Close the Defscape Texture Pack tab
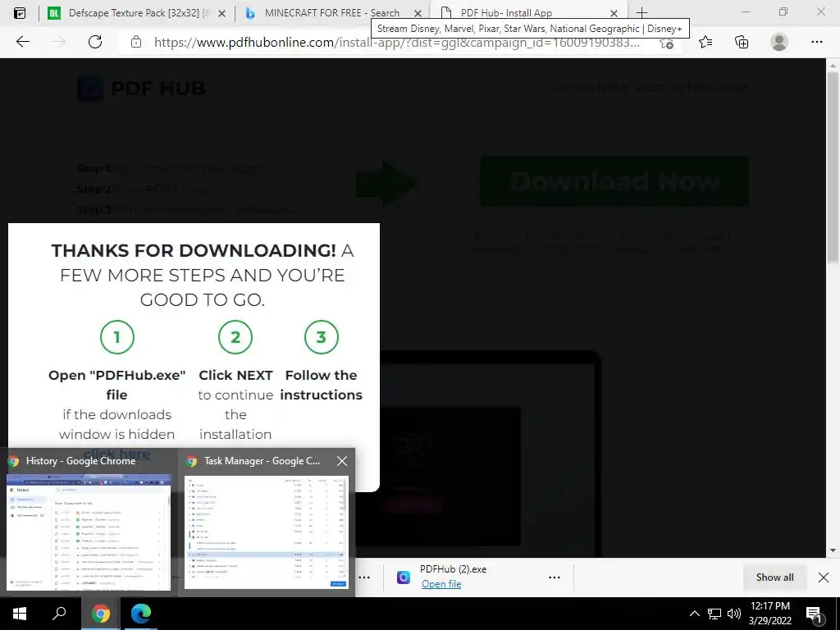This screenshot has width=840, height=630. [x=221, y=13]
